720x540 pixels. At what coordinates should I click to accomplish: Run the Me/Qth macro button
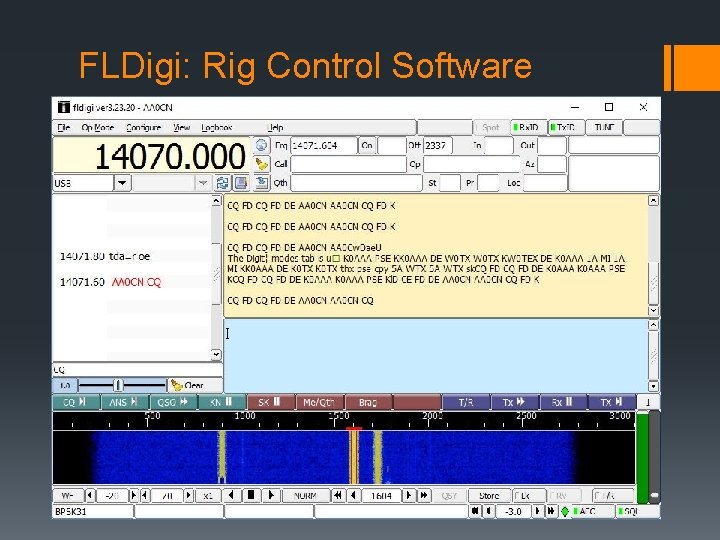click(x=320, y=402)
